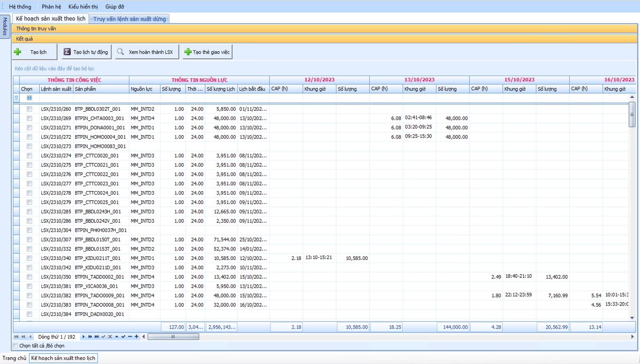Click the sigma icon on Tạo lịch tự động
The image size is (640, 364).
coord(67,52)
